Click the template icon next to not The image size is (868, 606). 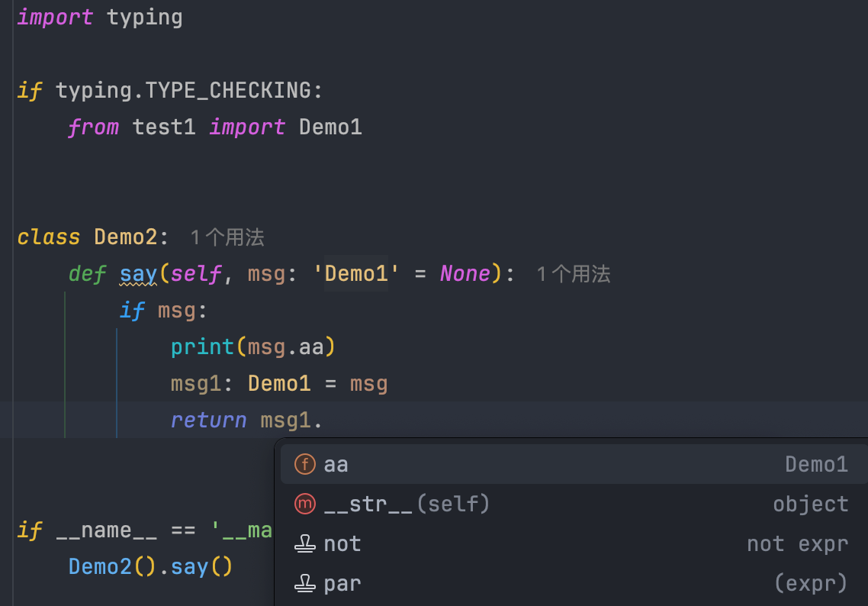pos(304,543)
